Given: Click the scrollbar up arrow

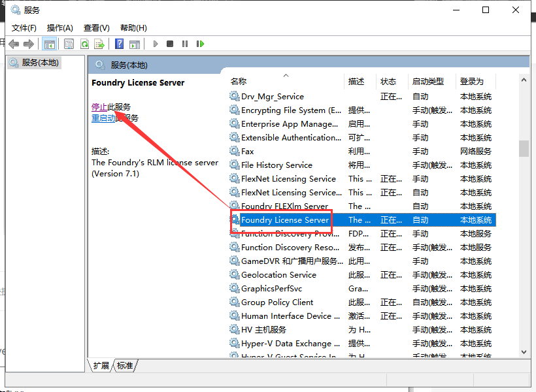Looking at the screenshot, I should click(524, 80).
